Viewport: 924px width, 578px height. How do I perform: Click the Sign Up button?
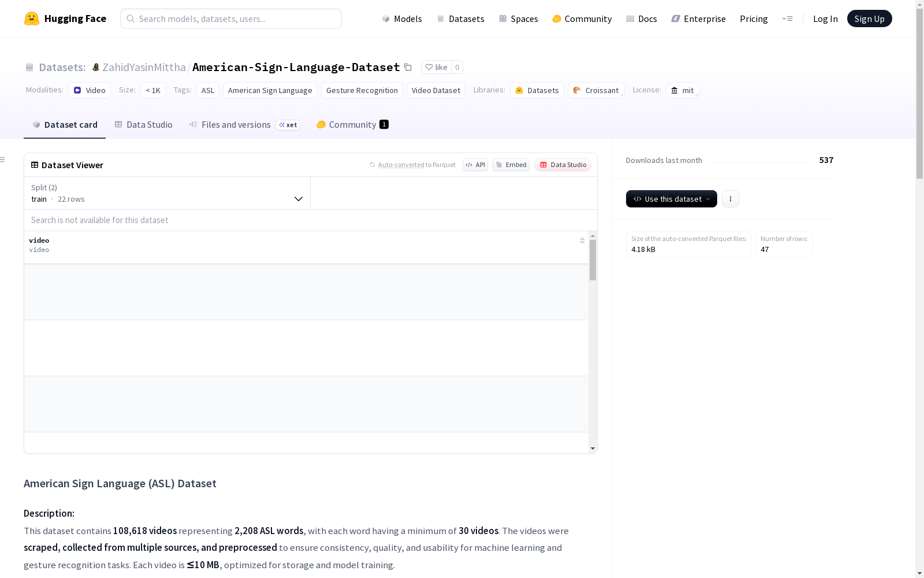(x=869, y=18)
